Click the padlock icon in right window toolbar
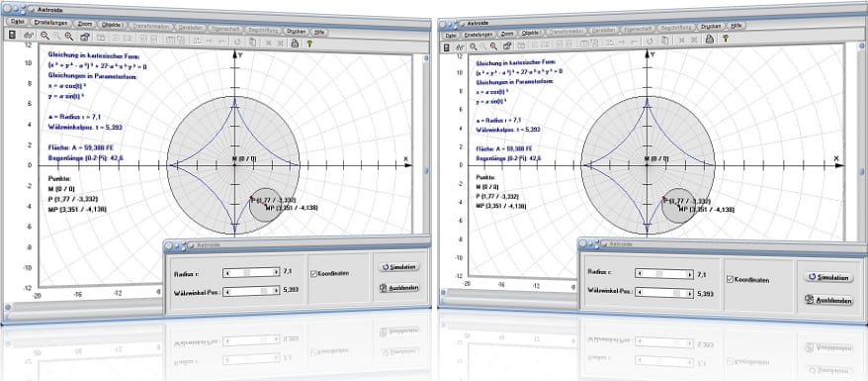The height and width of the screenshot is (381, 868). (709, 39)
